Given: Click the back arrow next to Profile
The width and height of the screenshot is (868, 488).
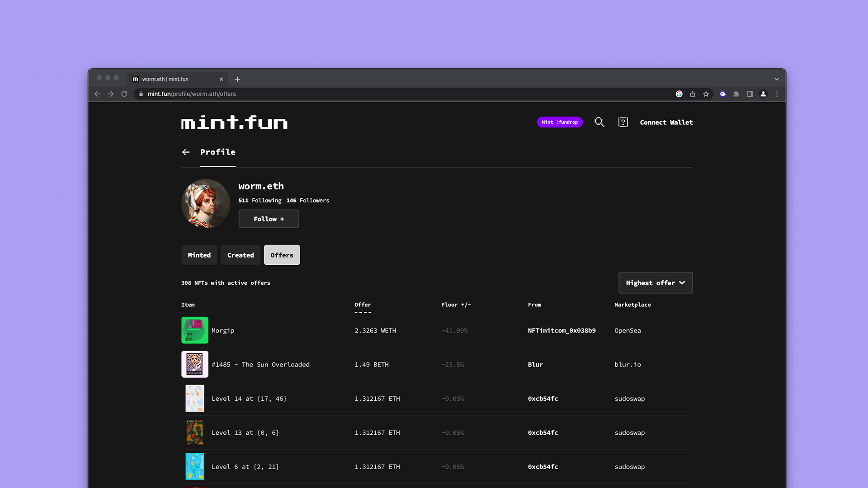Looking at the screenshot, I should click(x=186, y=152).
